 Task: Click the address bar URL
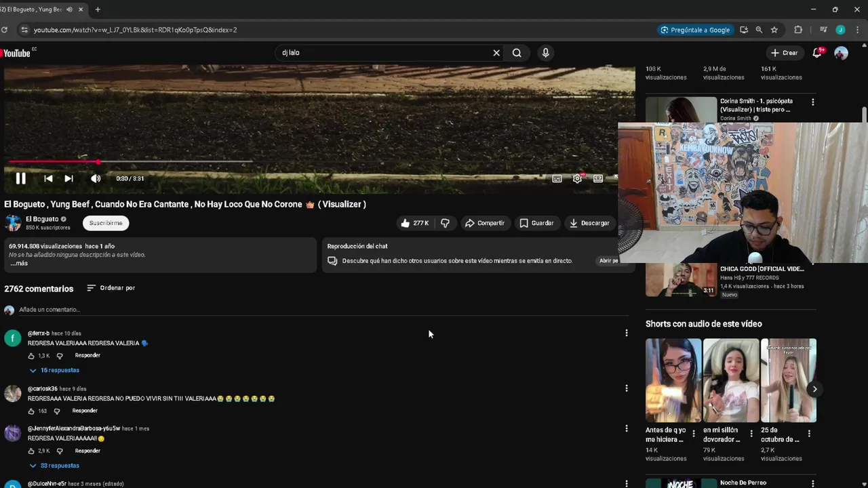(x=135, y=30)
